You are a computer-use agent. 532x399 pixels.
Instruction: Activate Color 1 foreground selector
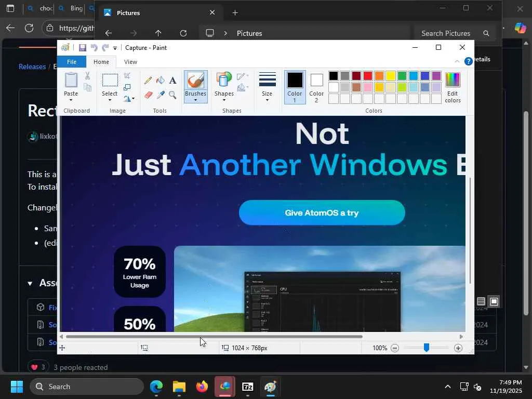pyautogui.click(x=295, y=87)
